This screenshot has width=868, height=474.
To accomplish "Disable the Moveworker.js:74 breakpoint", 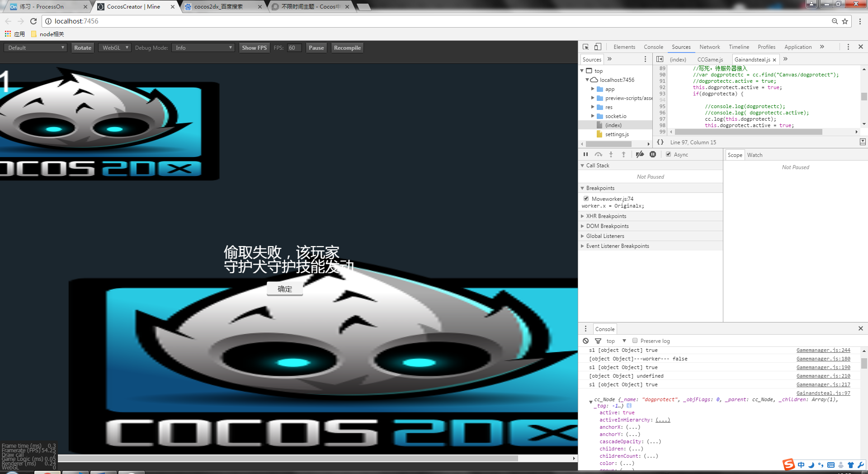I will [586, 199].
